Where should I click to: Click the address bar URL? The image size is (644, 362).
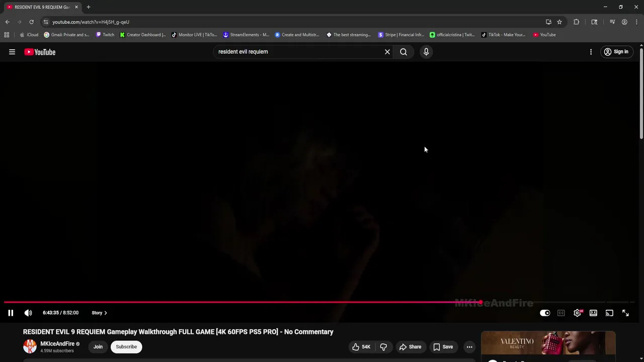(x=91, y=22)
